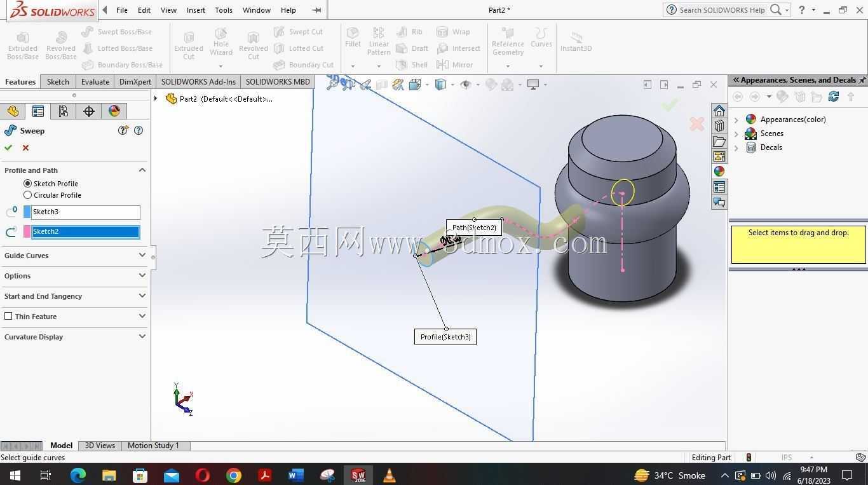Expand the Appearances(color) tree node

736,120
